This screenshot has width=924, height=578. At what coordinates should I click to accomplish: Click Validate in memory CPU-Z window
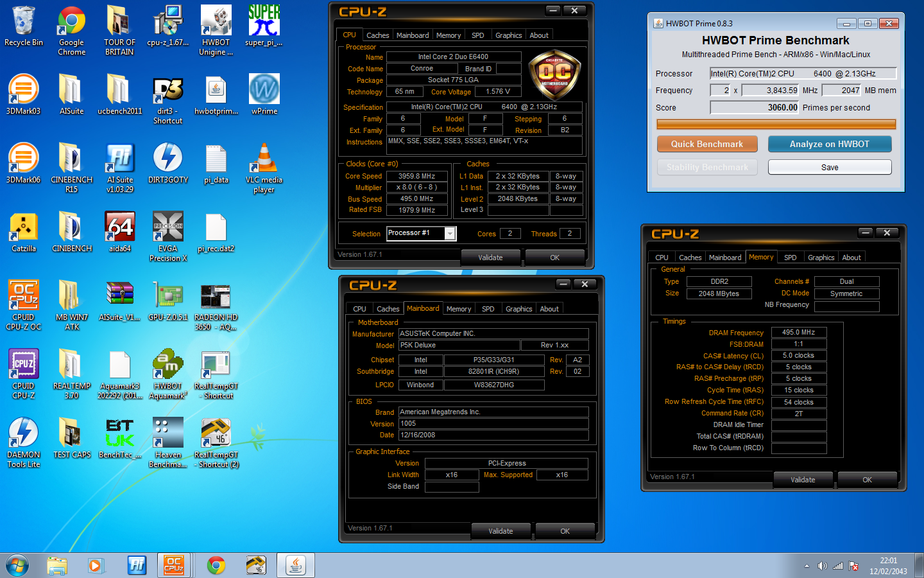pos(803,480)
